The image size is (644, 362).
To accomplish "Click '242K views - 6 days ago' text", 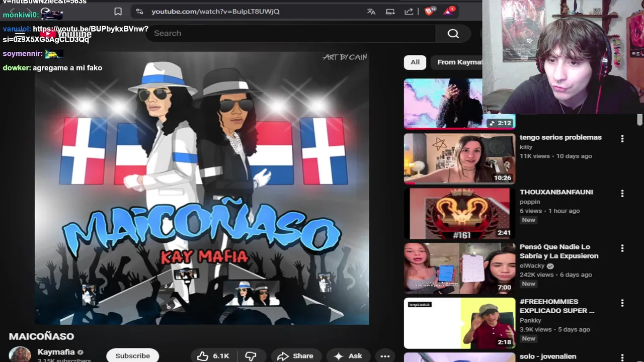I will 555,275.
